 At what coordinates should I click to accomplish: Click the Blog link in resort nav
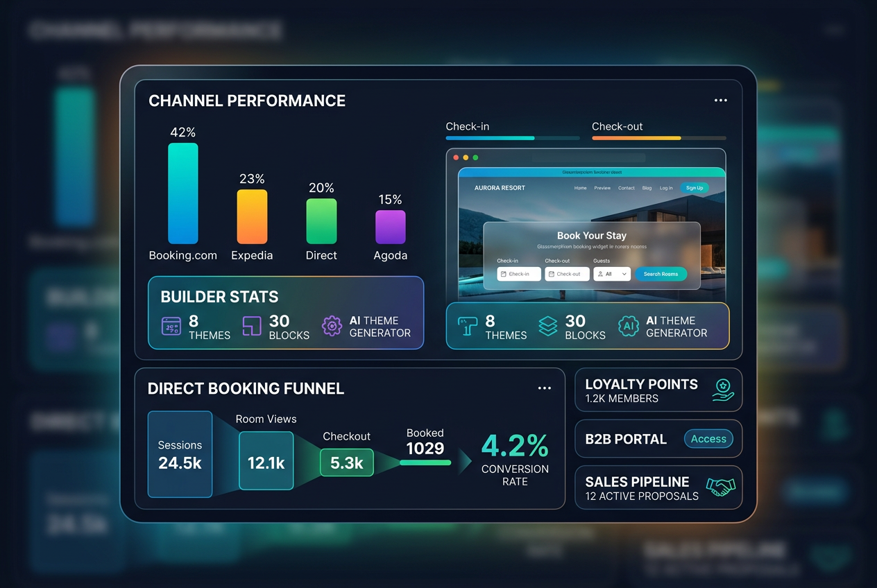coord(647,188)
